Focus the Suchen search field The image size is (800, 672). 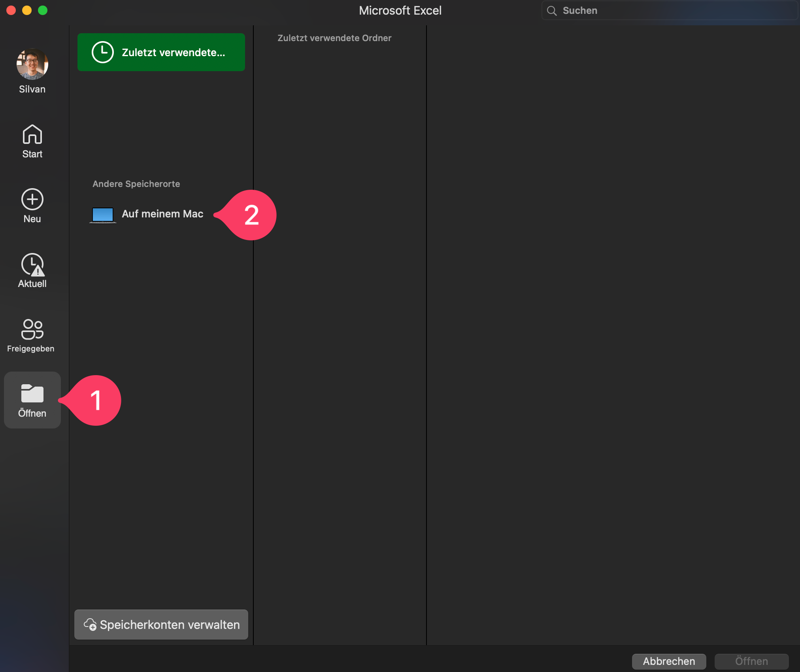tap(670, 11)
